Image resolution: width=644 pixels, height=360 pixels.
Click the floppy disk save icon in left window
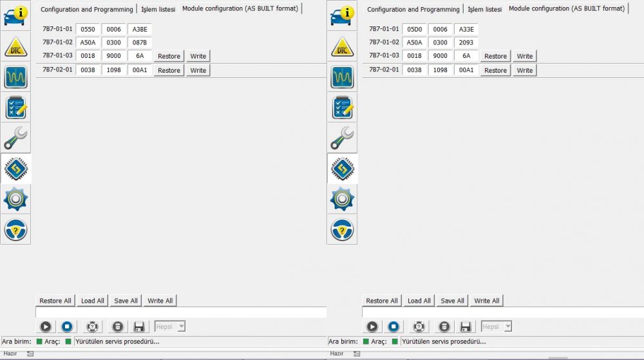139,327
